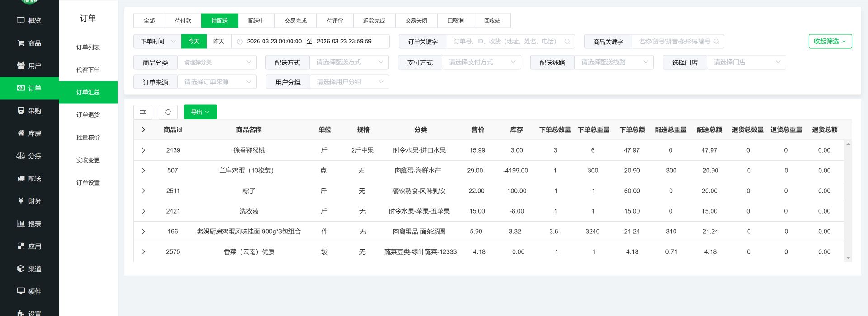Expand all rows via header chevron
The width and height of the screenshot is (868, 316).
(143, 130)
